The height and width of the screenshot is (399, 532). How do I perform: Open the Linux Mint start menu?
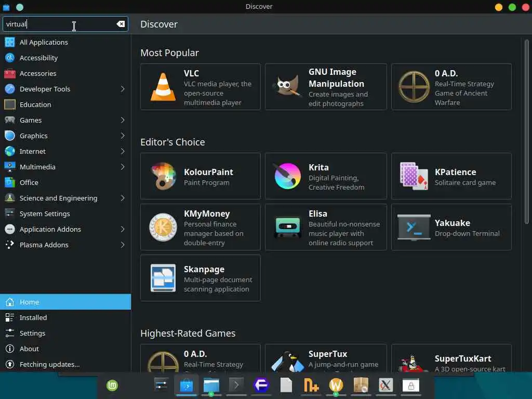(x=112, y=385)
